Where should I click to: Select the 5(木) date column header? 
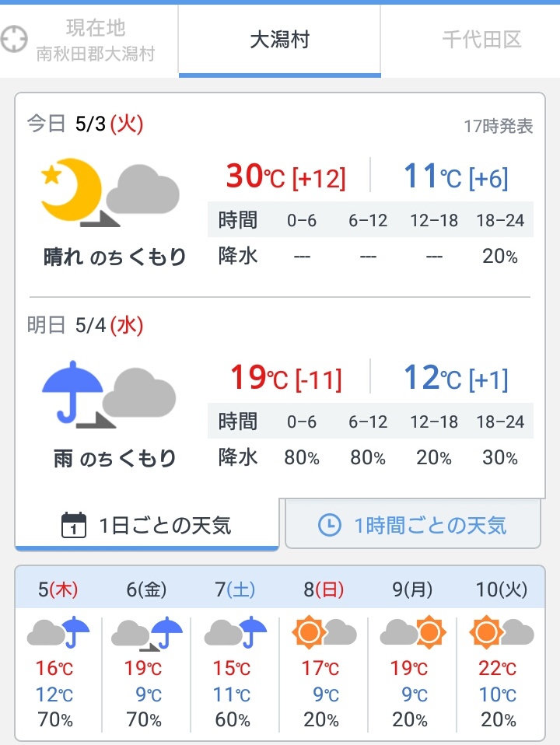pyautogui.click(x=58, y=589)
